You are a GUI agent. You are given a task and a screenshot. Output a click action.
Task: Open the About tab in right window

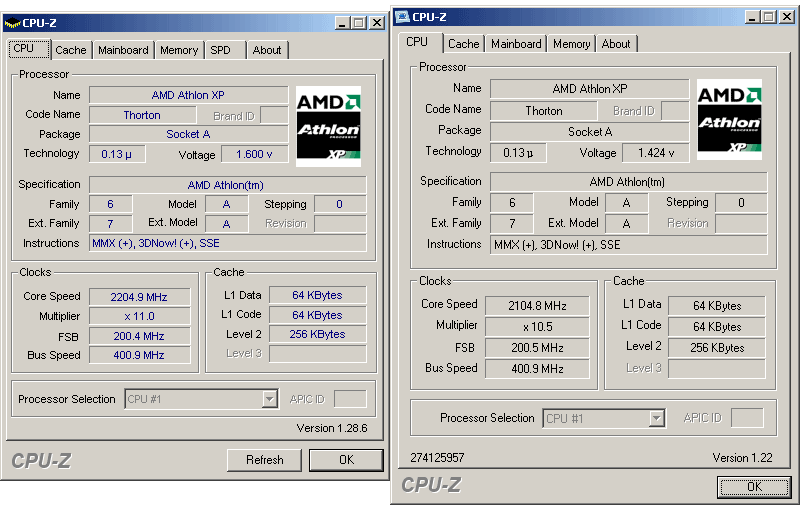pyautogui.click(x=616, y=44)
